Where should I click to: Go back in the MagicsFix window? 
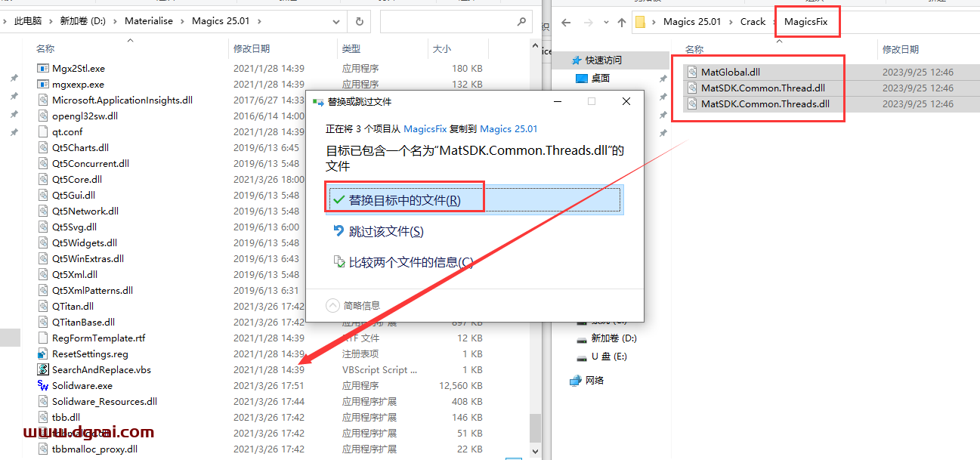566,23
